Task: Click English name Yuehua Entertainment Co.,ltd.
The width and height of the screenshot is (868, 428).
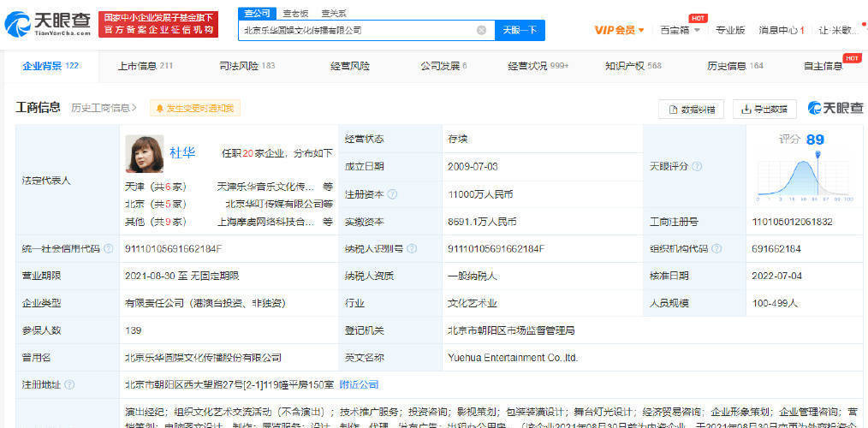Action: (513, 358)
